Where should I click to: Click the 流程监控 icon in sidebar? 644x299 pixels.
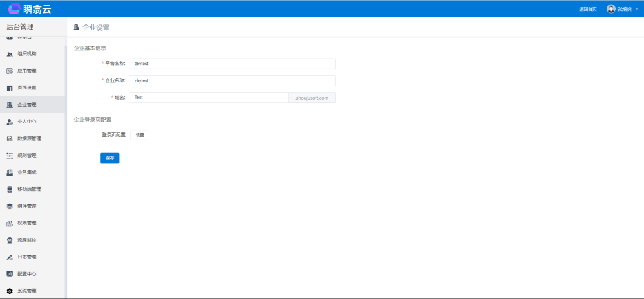pyautogui.click(x=10, y=240)
